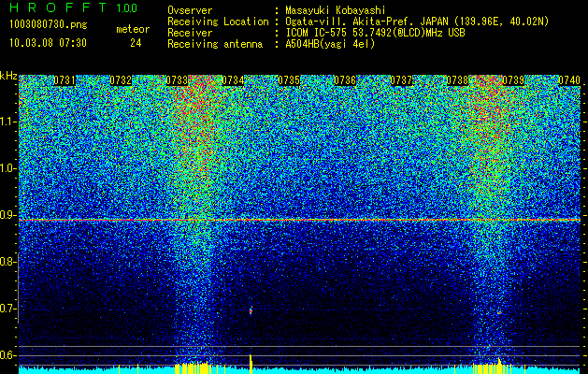Click the 0733 time marker

pyautogui.click(x=177, y=80)
